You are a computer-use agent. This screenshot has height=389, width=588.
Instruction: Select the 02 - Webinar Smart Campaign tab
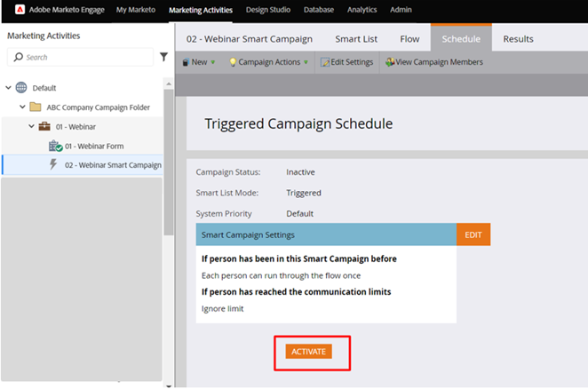(250, 39)
